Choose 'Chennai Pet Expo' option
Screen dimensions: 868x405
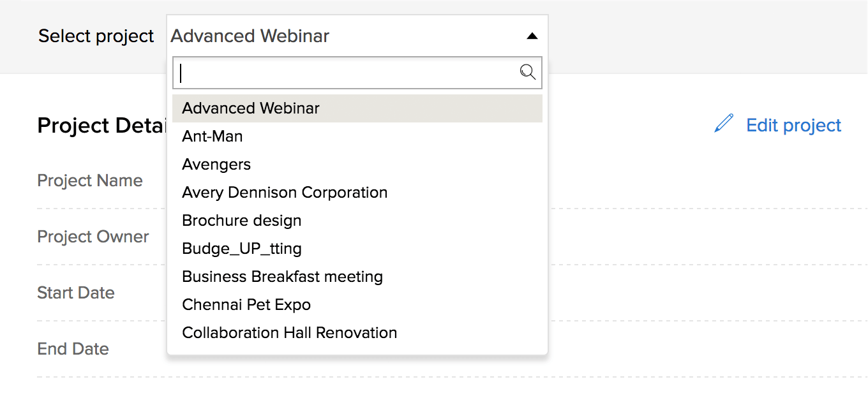246,305
